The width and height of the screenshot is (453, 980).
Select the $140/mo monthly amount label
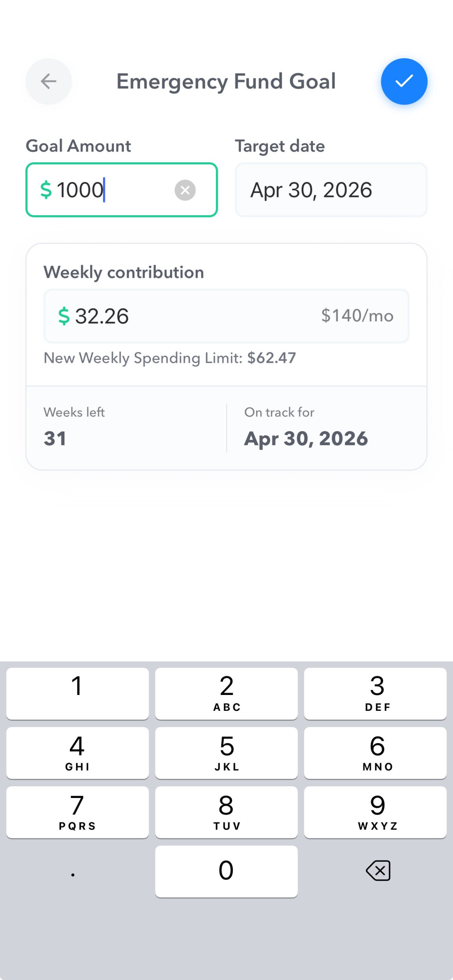pos(357,315)
